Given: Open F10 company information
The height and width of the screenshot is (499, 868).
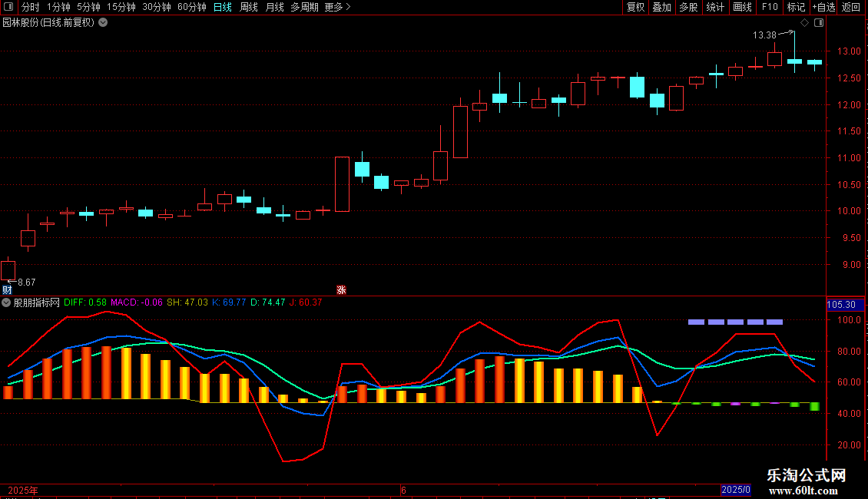Looking at the screenshot, I should pos(770,7).
